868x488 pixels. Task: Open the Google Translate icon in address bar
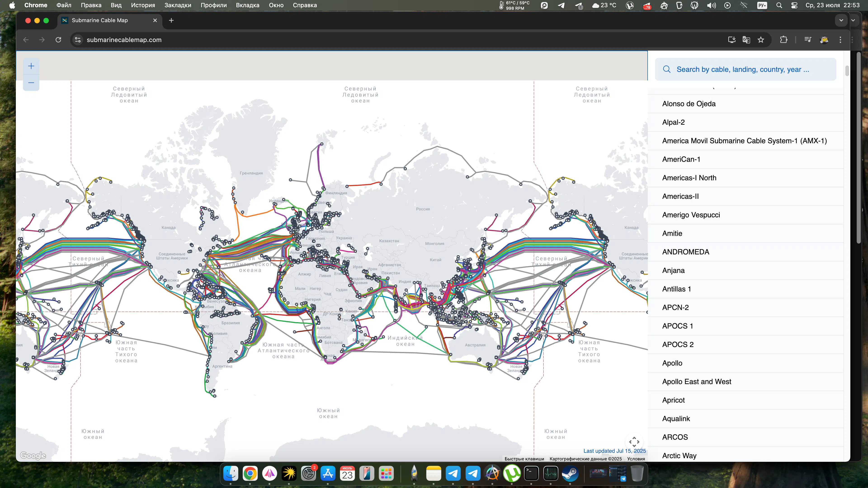(x=746, y=40)
